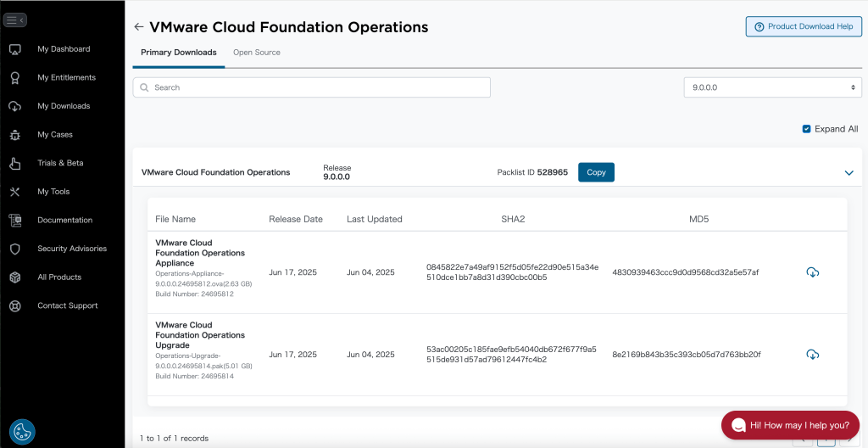868x448 pixels.
Task: Go back using the arrow beside title
Action: click(x=139, y=27)
